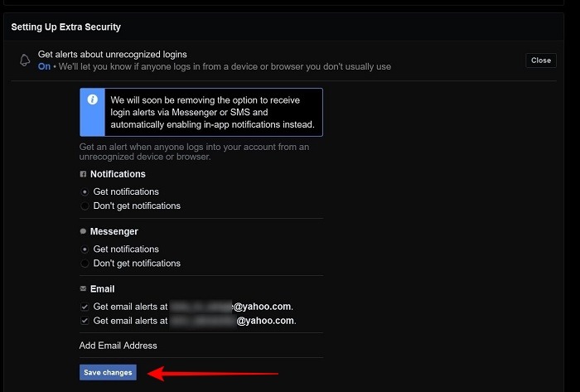Click Add Email Address link

[x=118, y=346]
